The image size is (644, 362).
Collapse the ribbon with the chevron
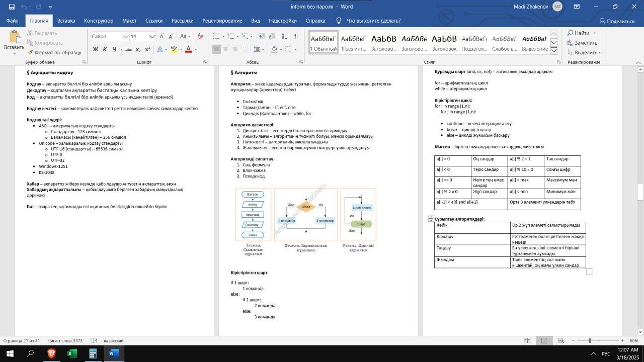638,62
